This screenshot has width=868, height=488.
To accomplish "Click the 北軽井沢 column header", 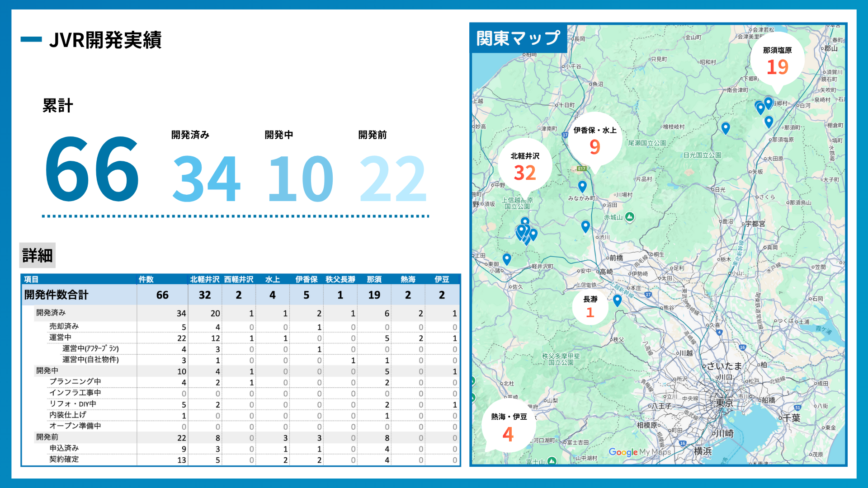I will (x=204, y=280).
